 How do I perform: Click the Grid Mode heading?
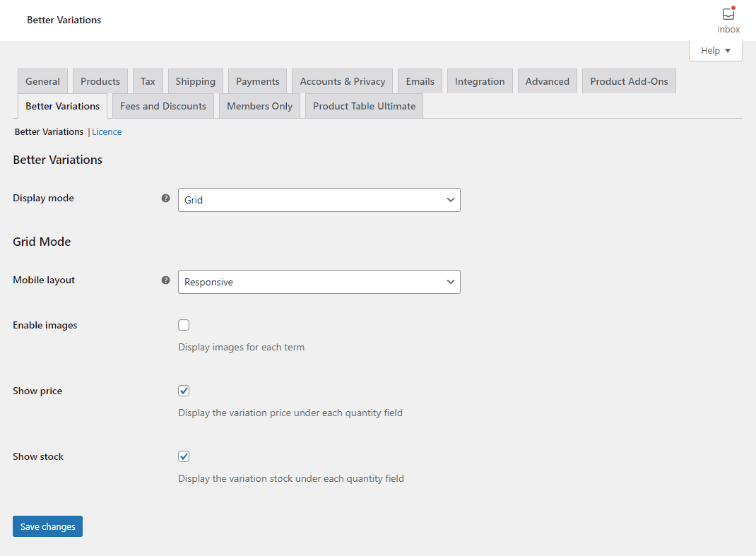42,242
